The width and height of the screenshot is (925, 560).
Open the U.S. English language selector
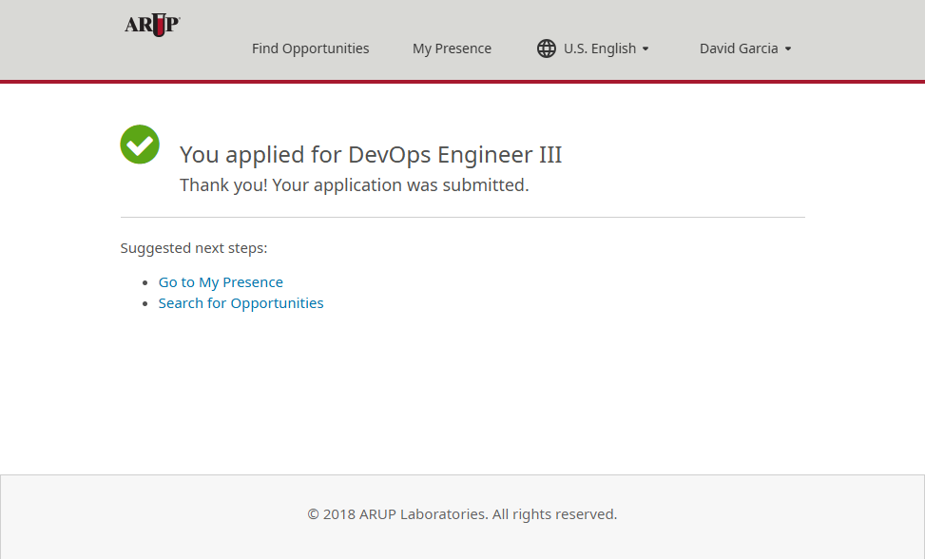coord(600,48)
